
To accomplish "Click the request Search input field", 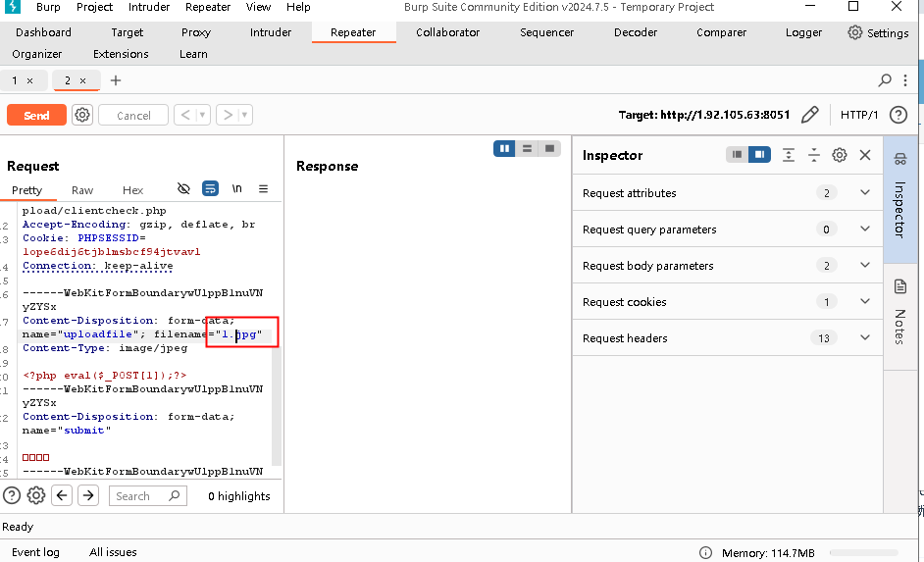I will [148, 496].
